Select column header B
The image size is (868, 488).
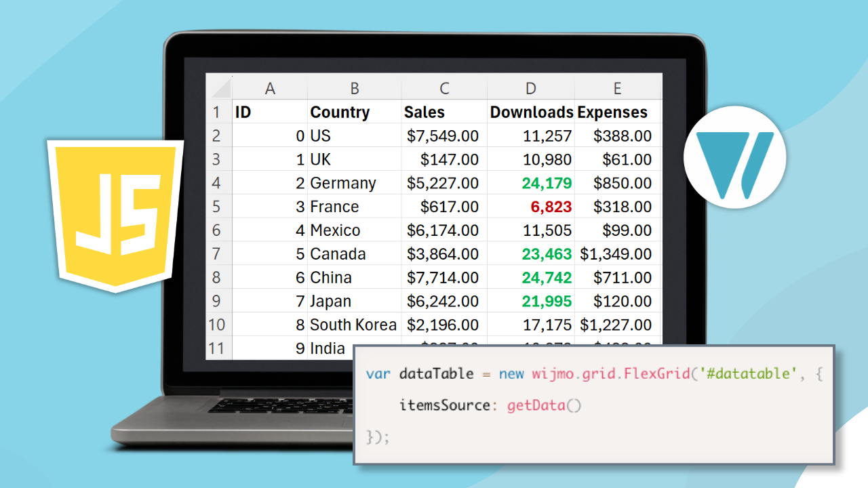pyautogui.click(x=355, y=88)
